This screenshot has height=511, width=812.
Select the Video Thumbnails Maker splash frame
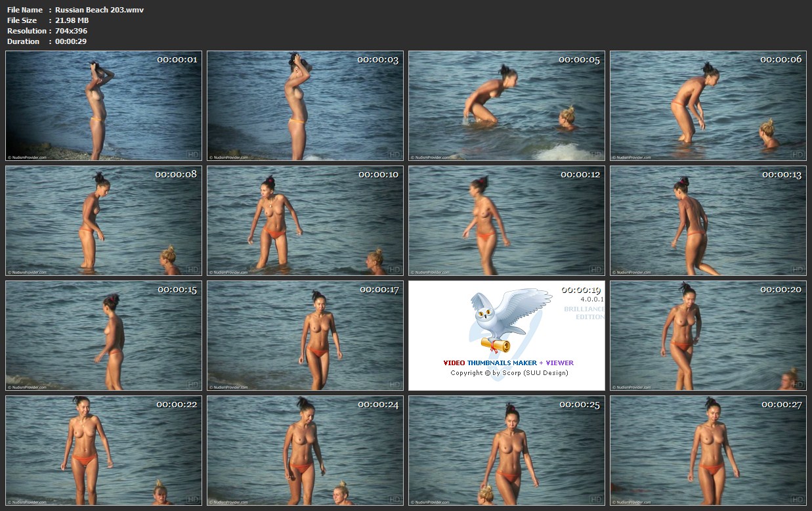[x=507, y=336]
